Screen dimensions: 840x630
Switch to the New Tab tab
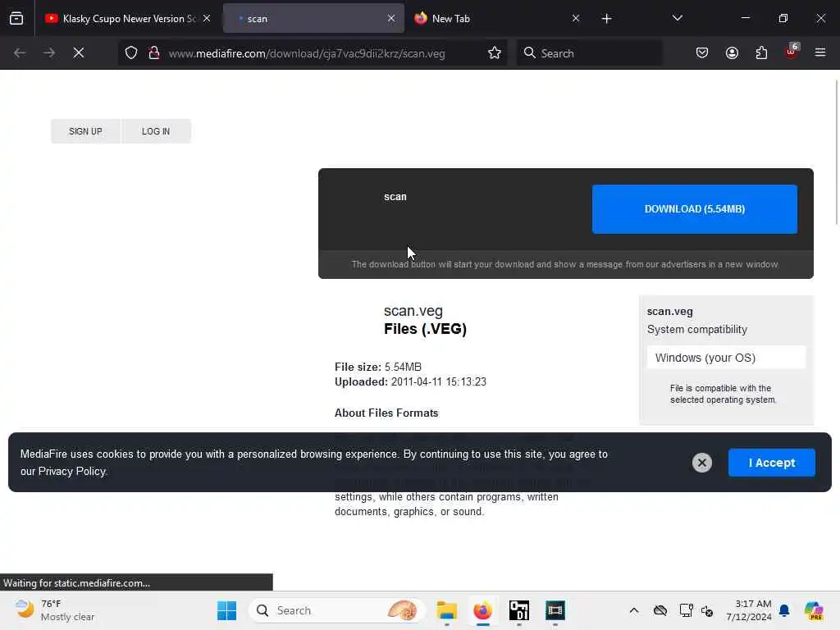tap(495, 18)
